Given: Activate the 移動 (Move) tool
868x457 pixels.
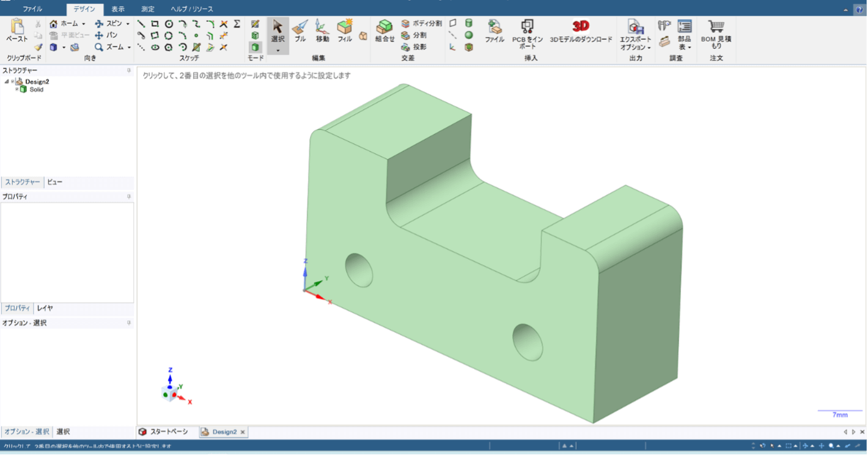Looking at the screenshot, I should point(322,31).
